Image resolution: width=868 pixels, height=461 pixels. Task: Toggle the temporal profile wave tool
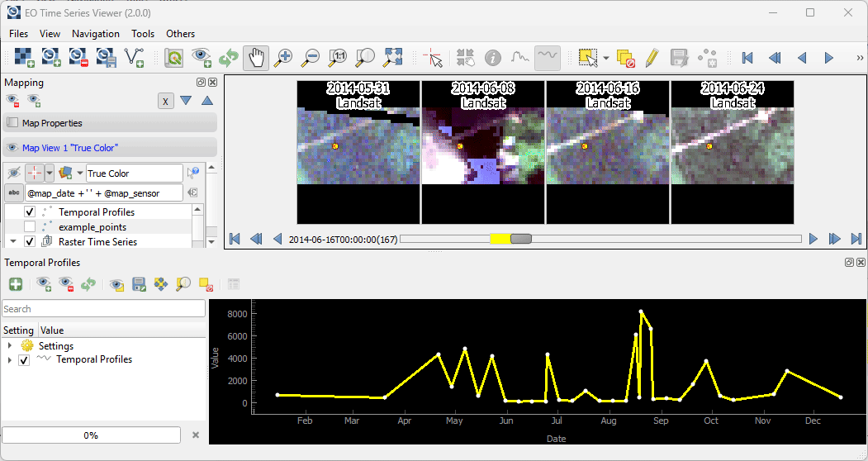548,57
